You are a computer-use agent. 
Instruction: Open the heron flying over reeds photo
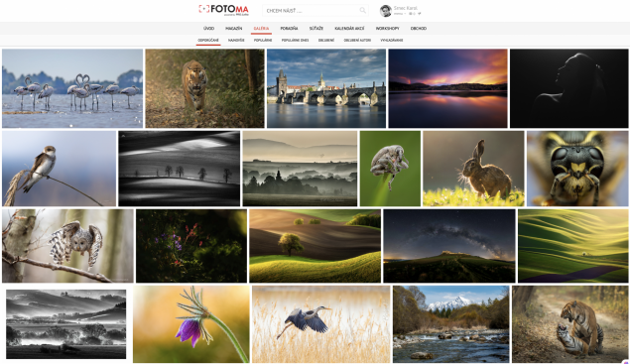click(x=321, y=324)
